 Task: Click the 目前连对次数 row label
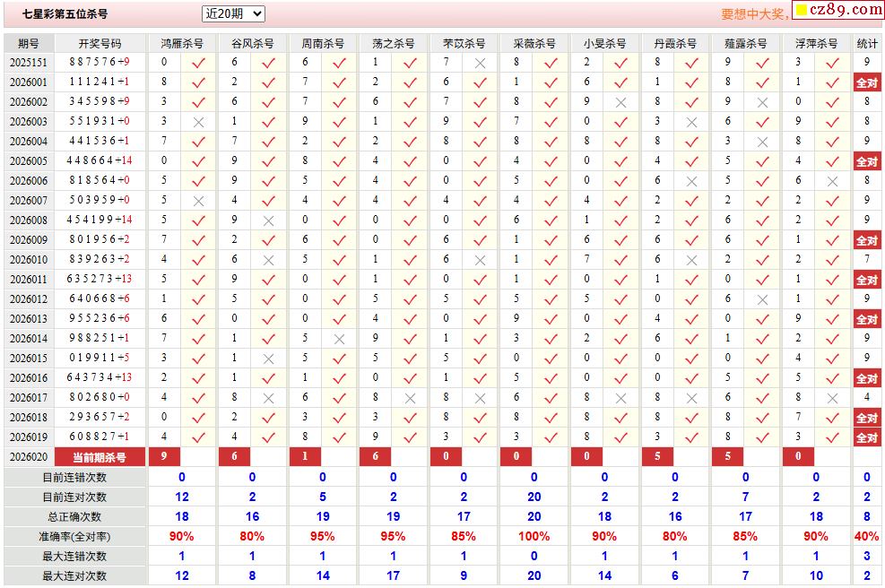(74, 497)
